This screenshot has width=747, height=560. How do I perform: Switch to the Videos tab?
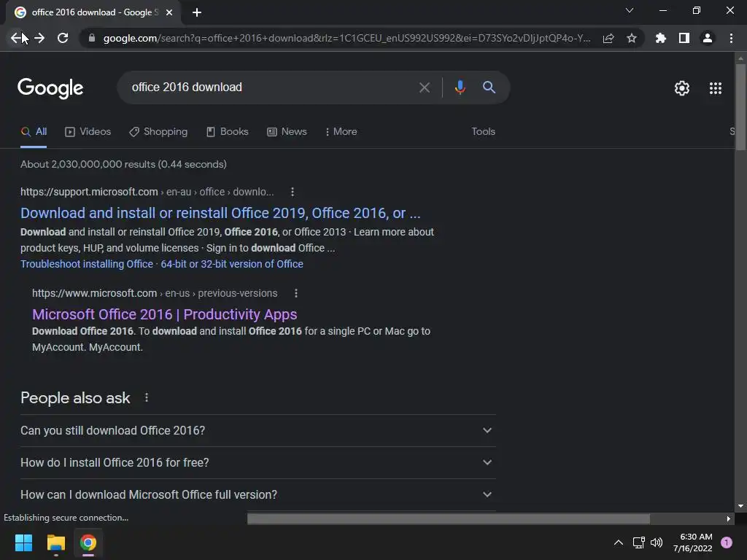click(x=88, y=132)
